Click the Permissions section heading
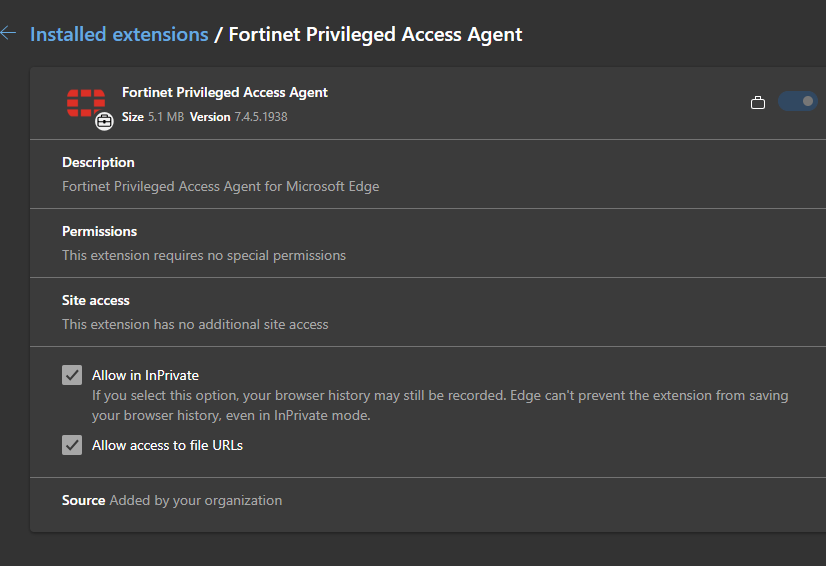826x566 pixels. [x=99, y=231]
